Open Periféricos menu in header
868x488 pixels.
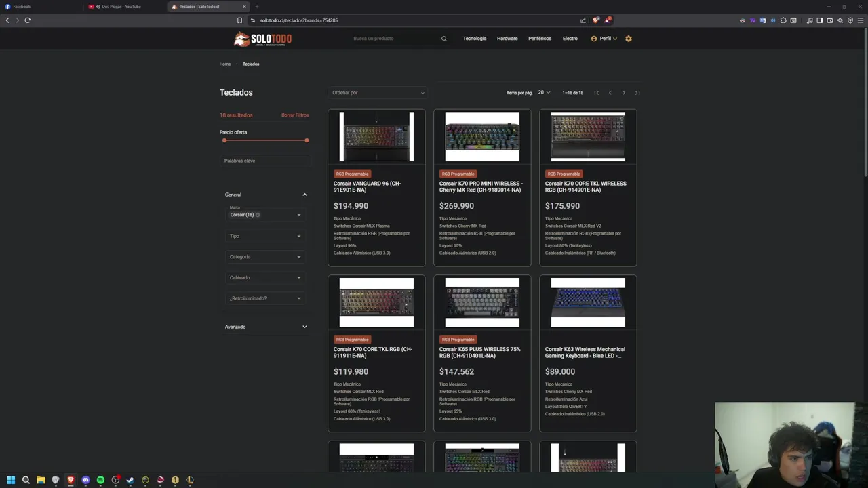point(540,39)
